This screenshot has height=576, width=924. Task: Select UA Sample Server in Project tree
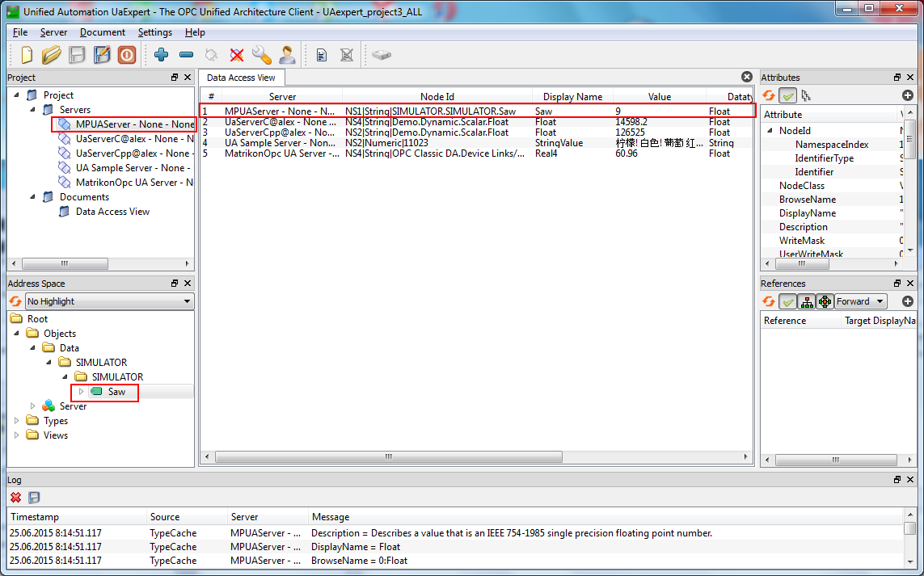click(133, 168)
